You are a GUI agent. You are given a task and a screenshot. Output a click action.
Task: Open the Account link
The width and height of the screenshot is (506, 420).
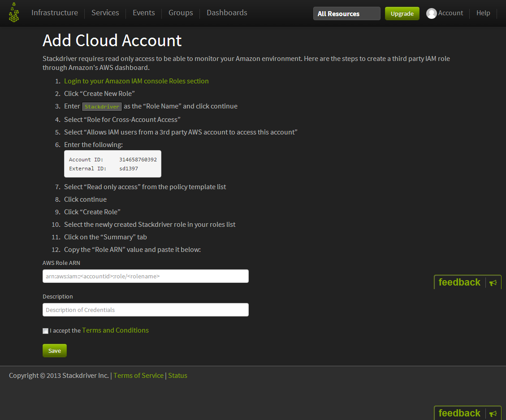pyautogui.click(x=450, y=13)
